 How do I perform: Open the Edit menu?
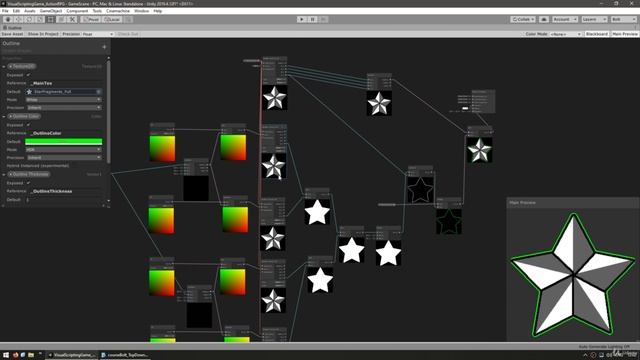16,11
